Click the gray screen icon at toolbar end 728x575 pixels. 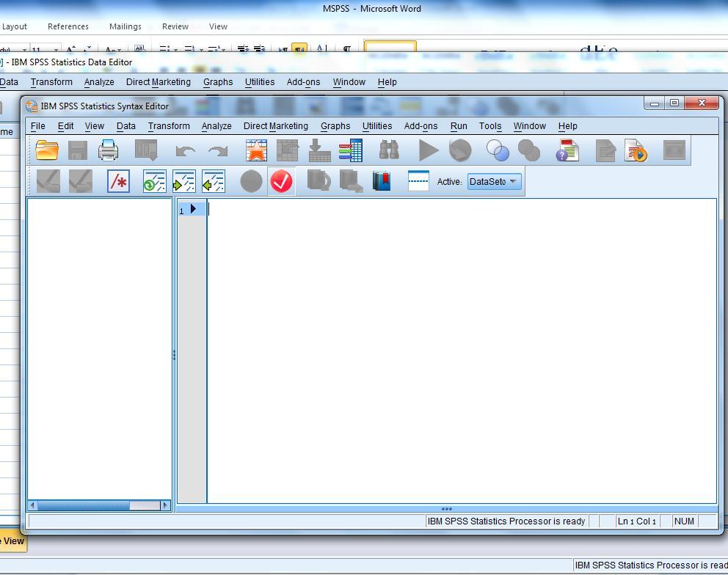pyautogui.click(x=674, y=150)
